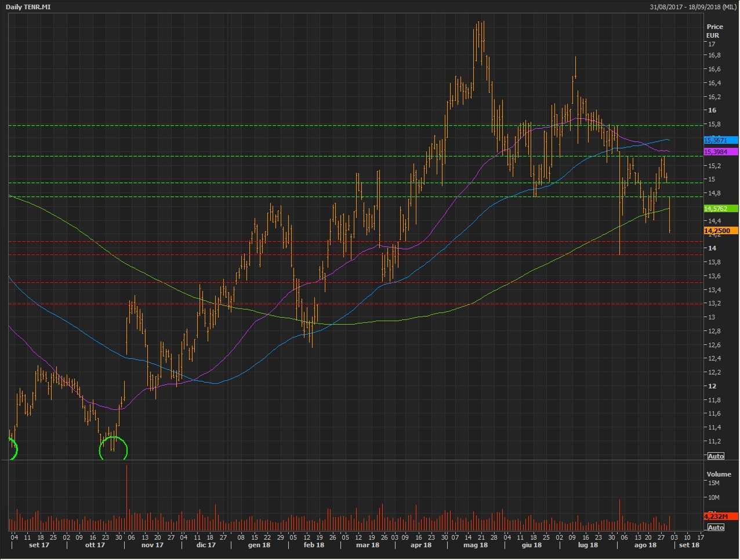Click the Auto button on the price axis

[x=716, y=456]
